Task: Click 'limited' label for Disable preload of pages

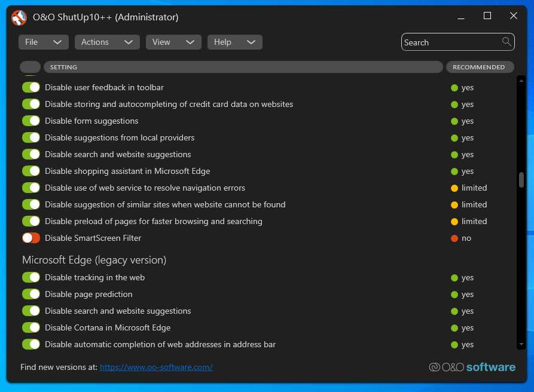Action: [474, 222]
